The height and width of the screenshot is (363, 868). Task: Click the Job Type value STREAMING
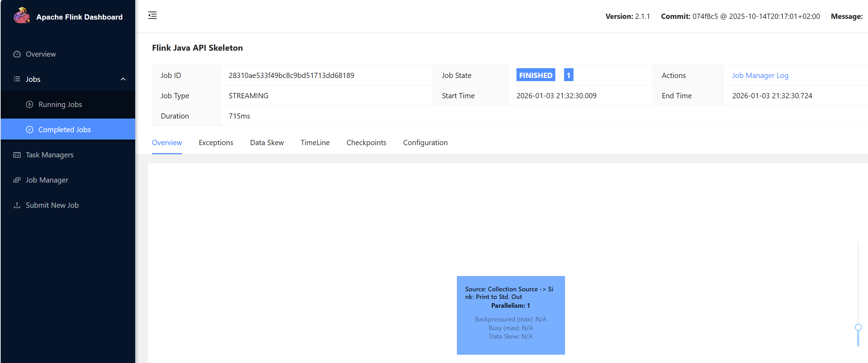pos(249,96)
